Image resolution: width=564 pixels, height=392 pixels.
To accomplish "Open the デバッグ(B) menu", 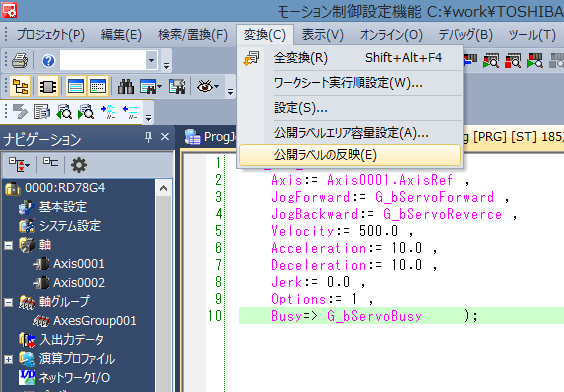I will coord(465,35).
